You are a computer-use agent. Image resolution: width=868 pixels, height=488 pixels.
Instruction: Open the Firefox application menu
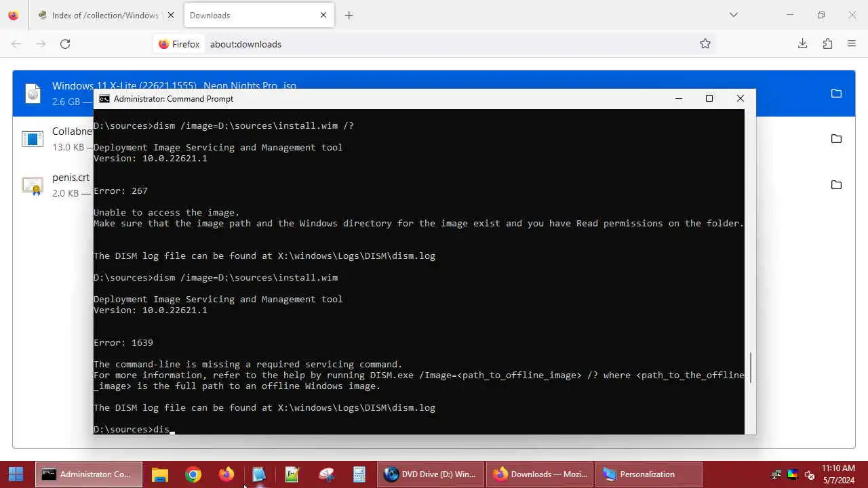click(852, 44)
